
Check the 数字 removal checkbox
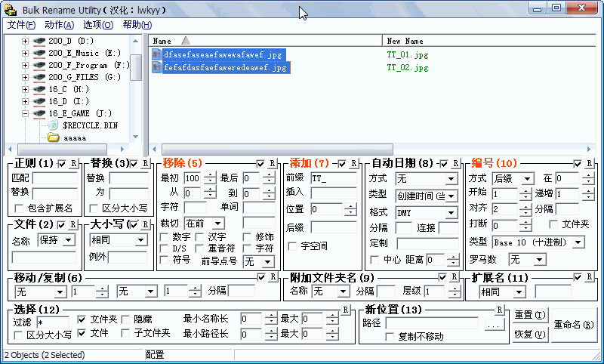point(164,237)
